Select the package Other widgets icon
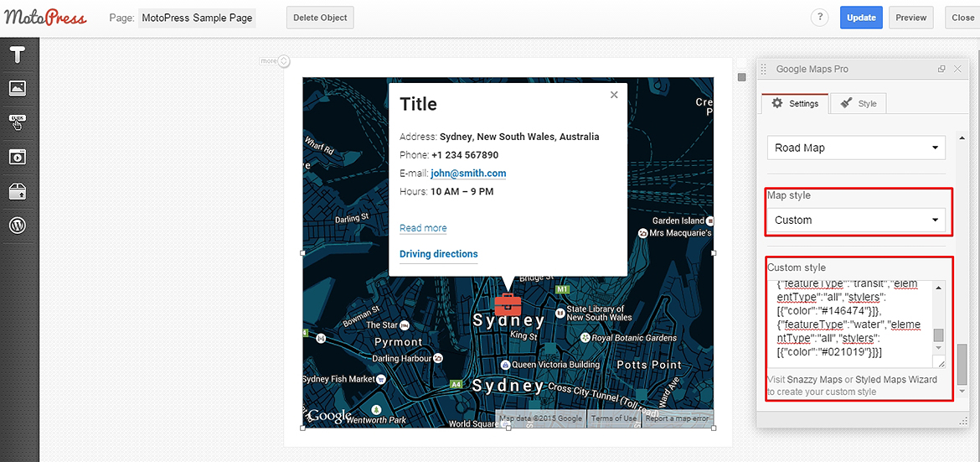 (18, 191)
